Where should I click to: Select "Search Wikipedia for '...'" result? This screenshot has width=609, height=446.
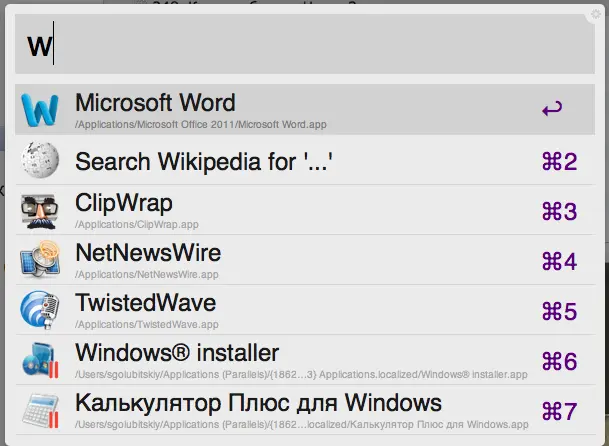pyautogui.click(x=203, y=160)
